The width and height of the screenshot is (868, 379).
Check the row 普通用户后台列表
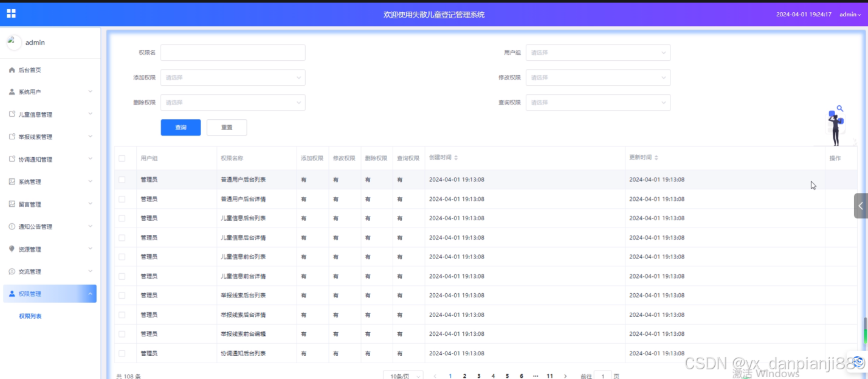pyautogui.click(x=122, y=179)
